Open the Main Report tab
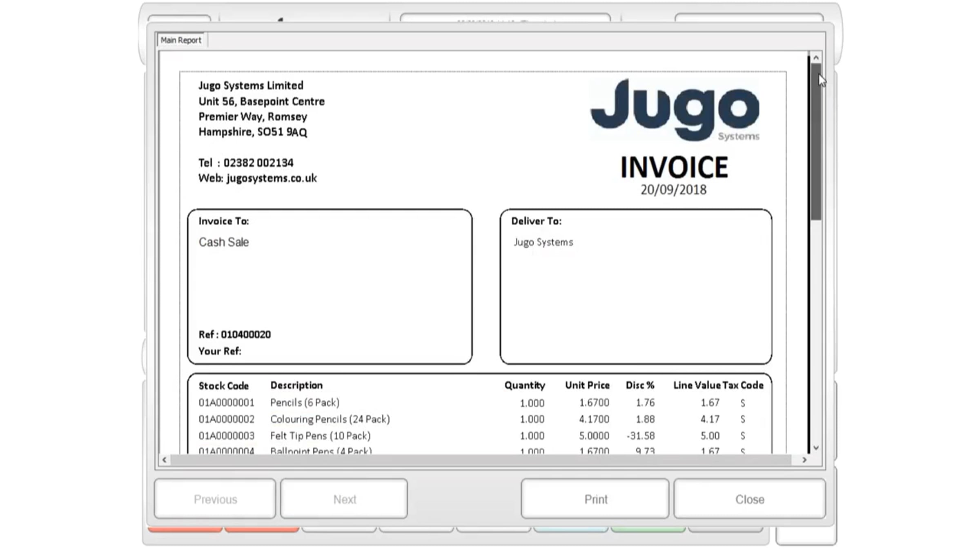The height and width of the screenshot is (551, 980). (181, 40)
